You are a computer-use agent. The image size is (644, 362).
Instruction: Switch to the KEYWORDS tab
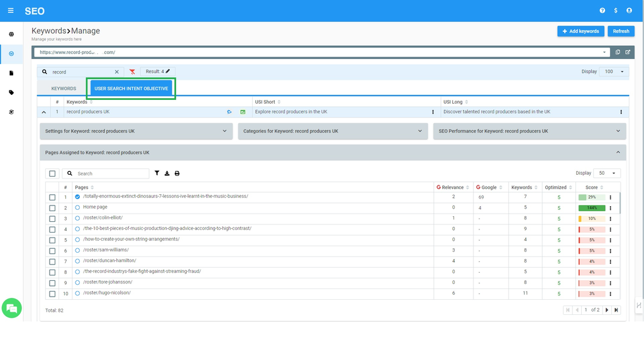click(64, 88)
